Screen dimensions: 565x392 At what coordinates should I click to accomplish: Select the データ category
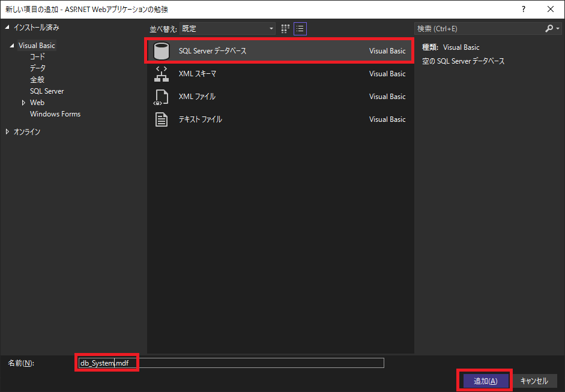click(x=38, y=68)
